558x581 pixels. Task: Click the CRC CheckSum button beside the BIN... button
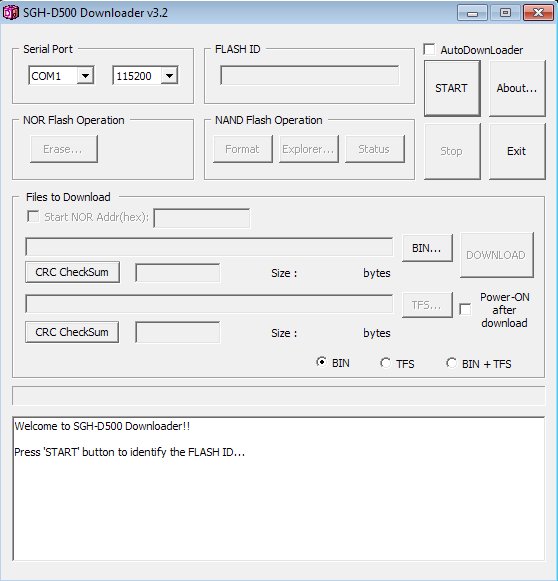coord(72,272)
